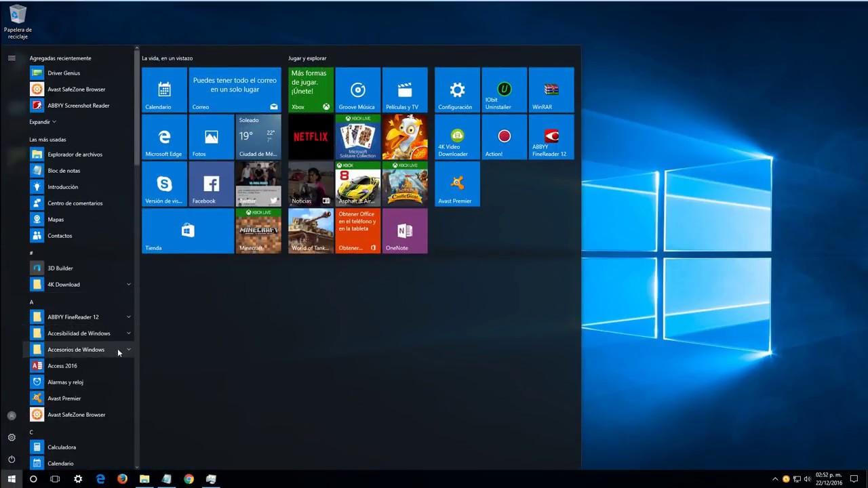Image resolution: width=868 pixels, height=488 pixels.
Task: Open Microsoft Solitaire Collection tile
Action: 357,137
